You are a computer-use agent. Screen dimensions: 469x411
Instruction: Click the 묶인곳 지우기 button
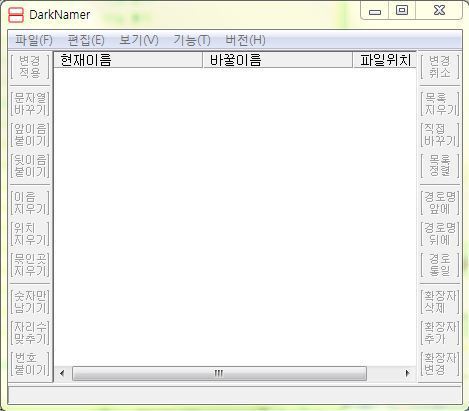(x=30, y=265)
